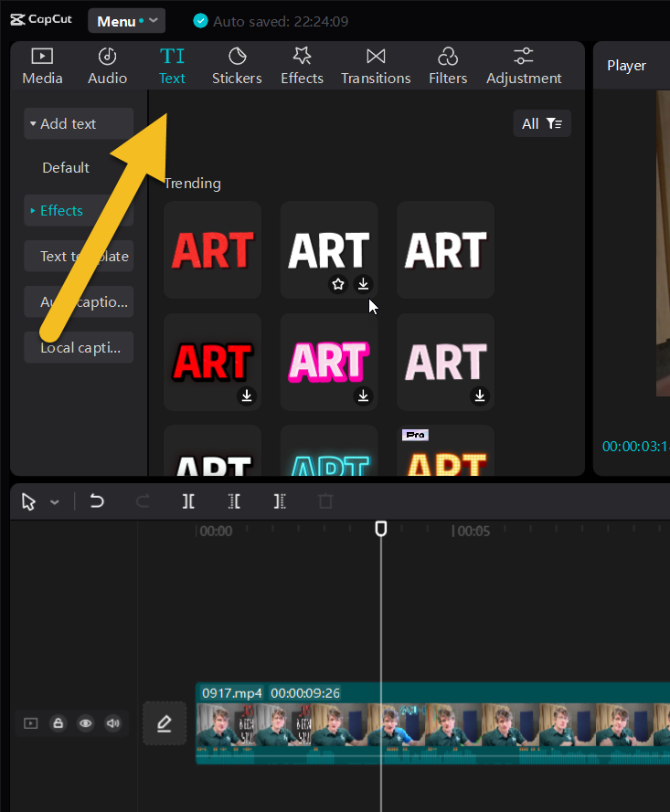
Task: Open the Filters tab
Action: tap(448, 67)
